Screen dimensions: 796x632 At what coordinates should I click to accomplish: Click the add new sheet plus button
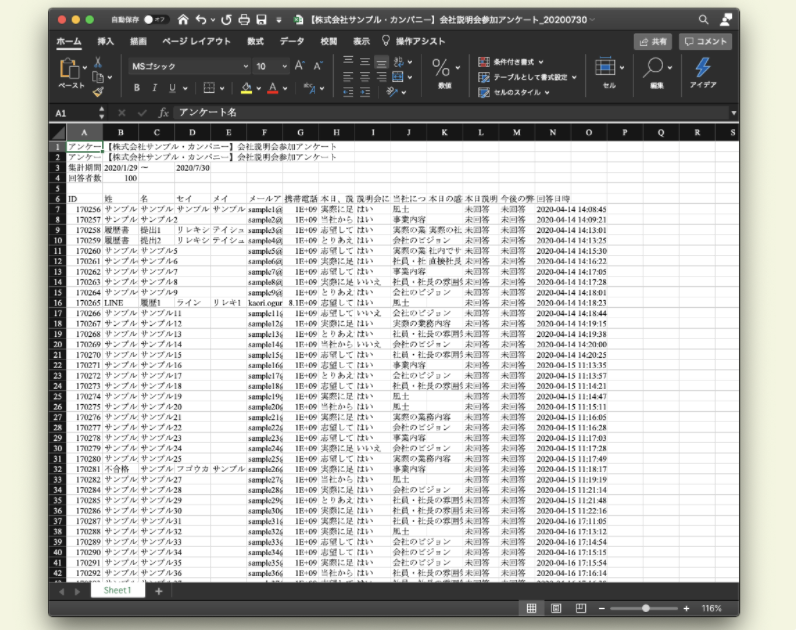tap(158, 591)
